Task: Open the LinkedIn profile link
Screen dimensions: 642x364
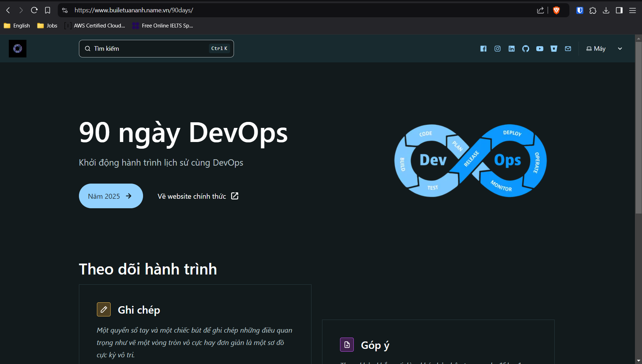Action: coord(512,49)
